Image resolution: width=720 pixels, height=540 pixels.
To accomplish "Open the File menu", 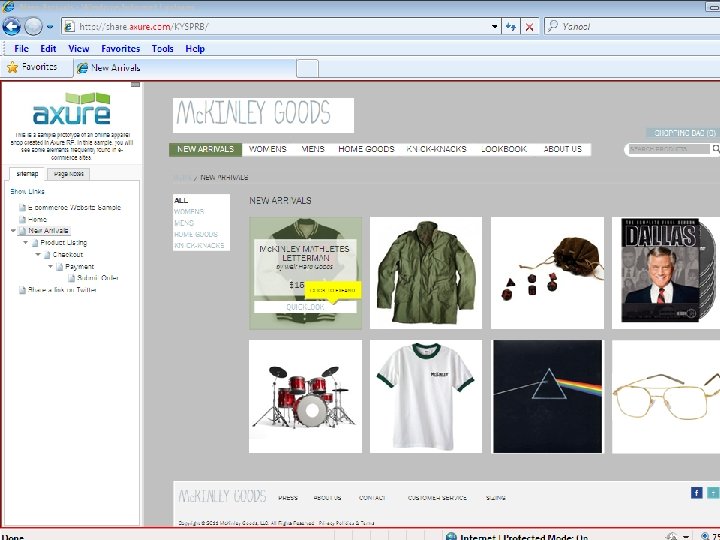I will click(21, 49).
